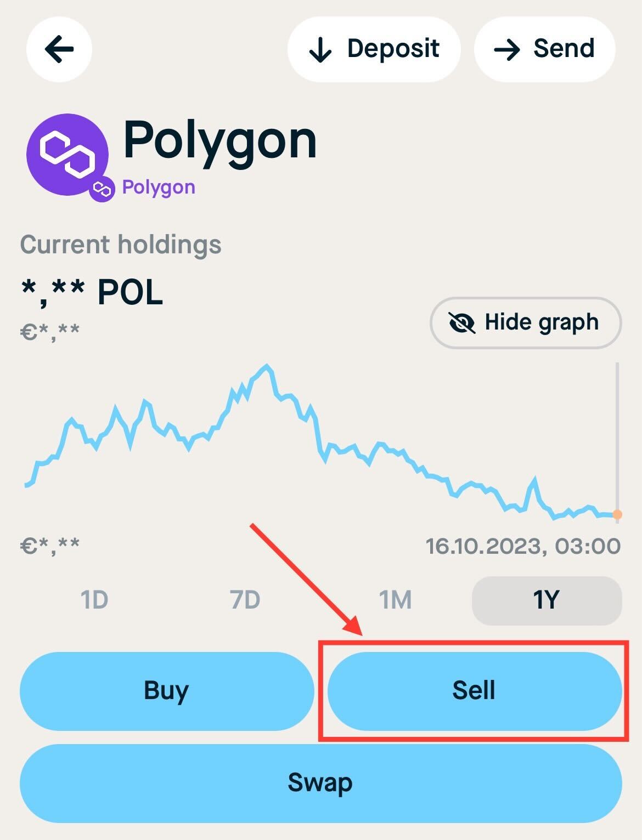Select the 1Y time range
Viewport: 642px width, 840px height.
(547, 600)
